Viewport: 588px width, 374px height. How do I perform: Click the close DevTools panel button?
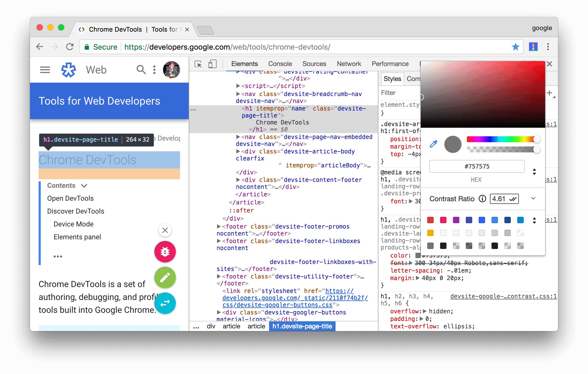(549, 64)
